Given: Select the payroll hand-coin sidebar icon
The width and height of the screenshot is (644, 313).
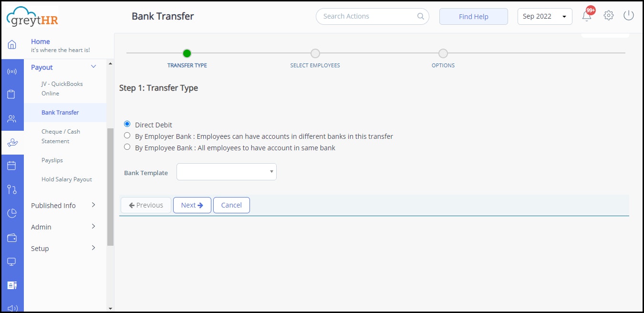Looking at the screenshot, I should click(x=12, y=142).
